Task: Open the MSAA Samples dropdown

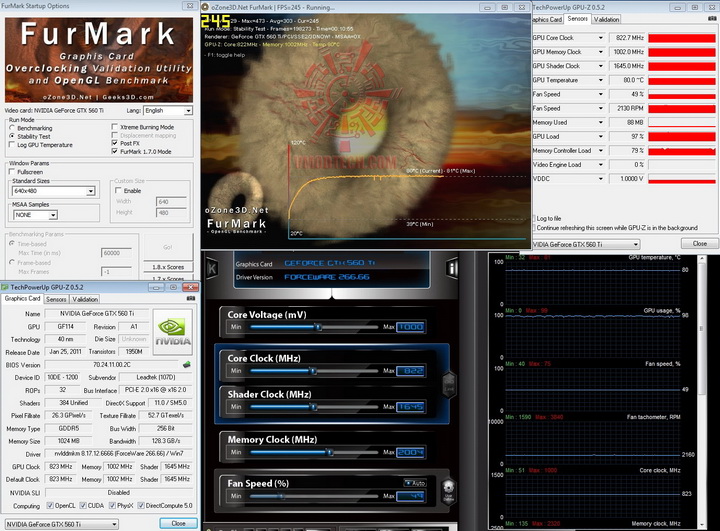Action: [x=37, y=214]
